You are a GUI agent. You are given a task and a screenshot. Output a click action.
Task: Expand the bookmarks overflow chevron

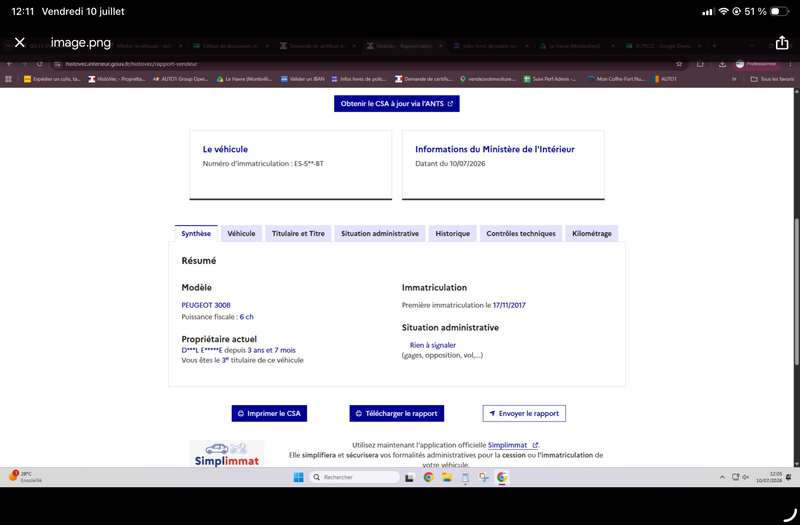pos(734,79)
